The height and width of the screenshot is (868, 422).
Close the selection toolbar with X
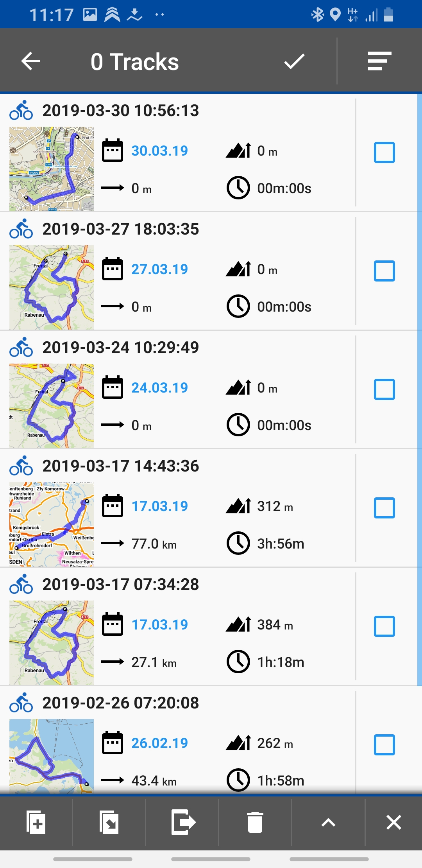coord(393,822)
